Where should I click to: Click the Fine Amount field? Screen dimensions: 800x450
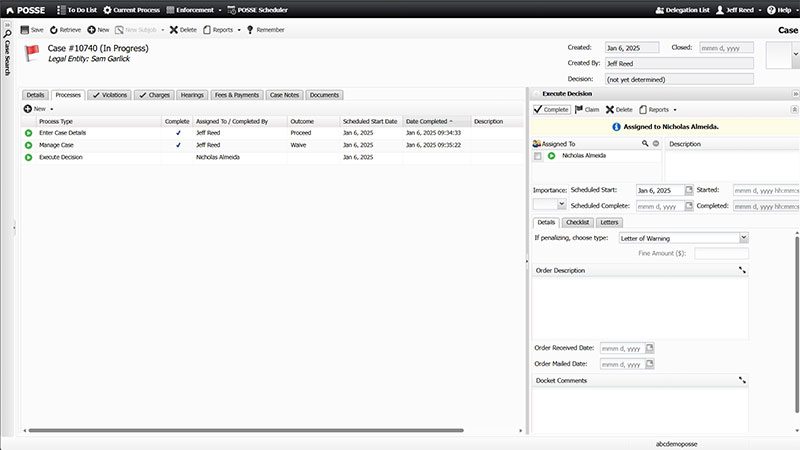click(x=721, y=254)
